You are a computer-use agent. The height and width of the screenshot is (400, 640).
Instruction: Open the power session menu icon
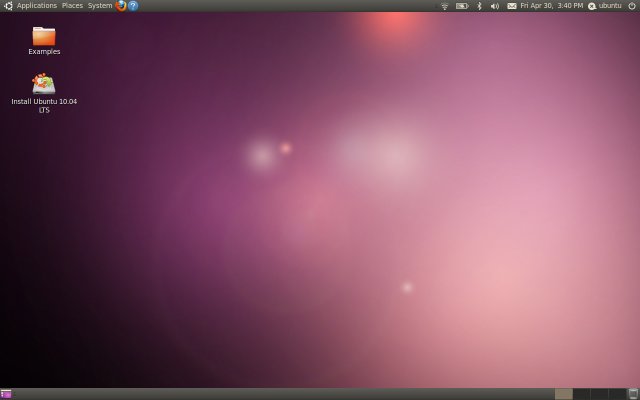coord(632,6)
